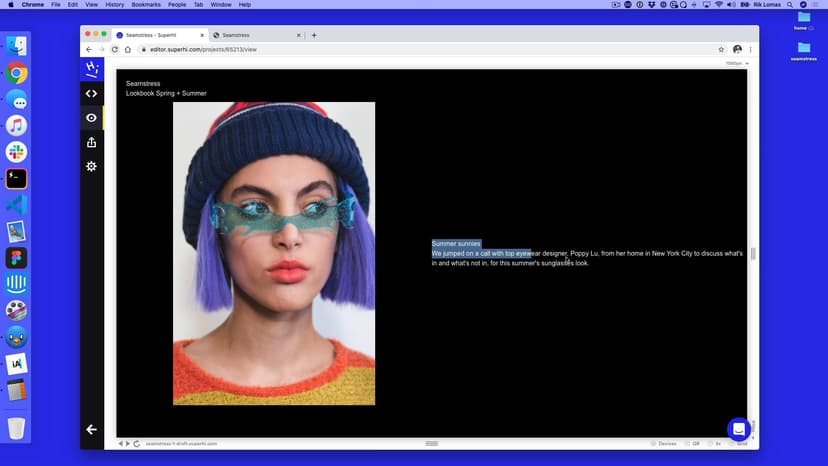
Task: Click the SuperHi logo icon
Action: [x=91, y=69]
